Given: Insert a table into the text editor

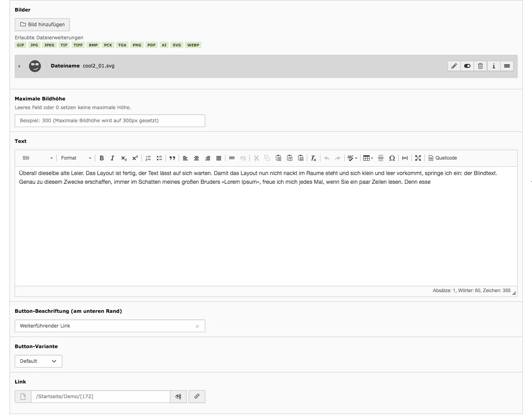Looking at the screenshot, I should 366,158.
